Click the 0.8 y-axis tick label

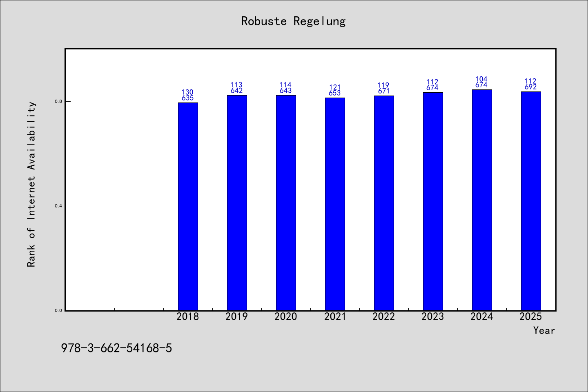[x=58, y=101]
